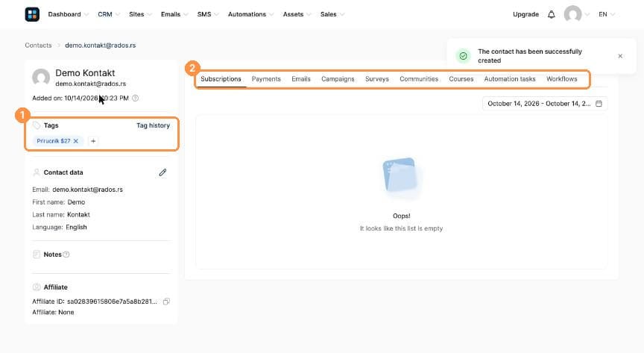Click the email value in Contact data

pos(87,190)
